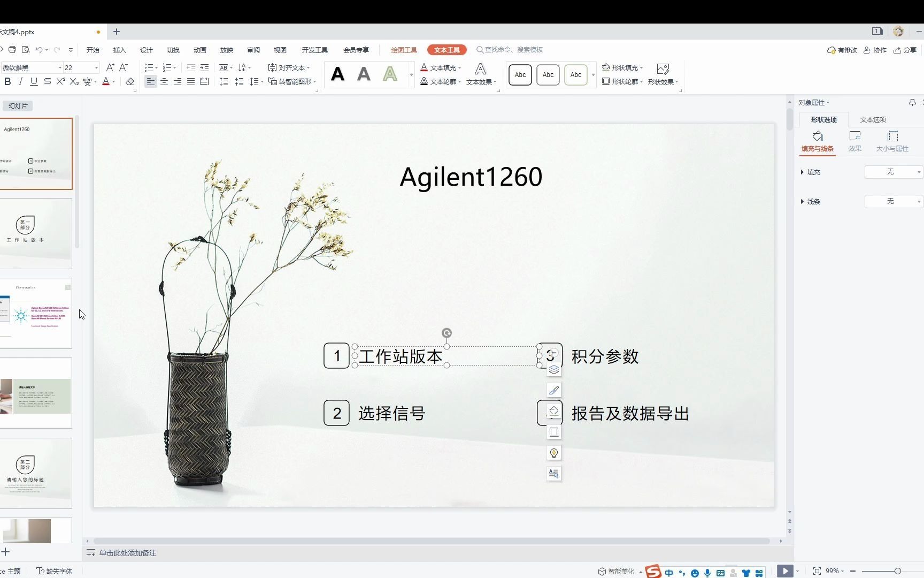Screen dimensions: 924x578
Task: Click the zoom slider handle
Action: pos(898,571)
